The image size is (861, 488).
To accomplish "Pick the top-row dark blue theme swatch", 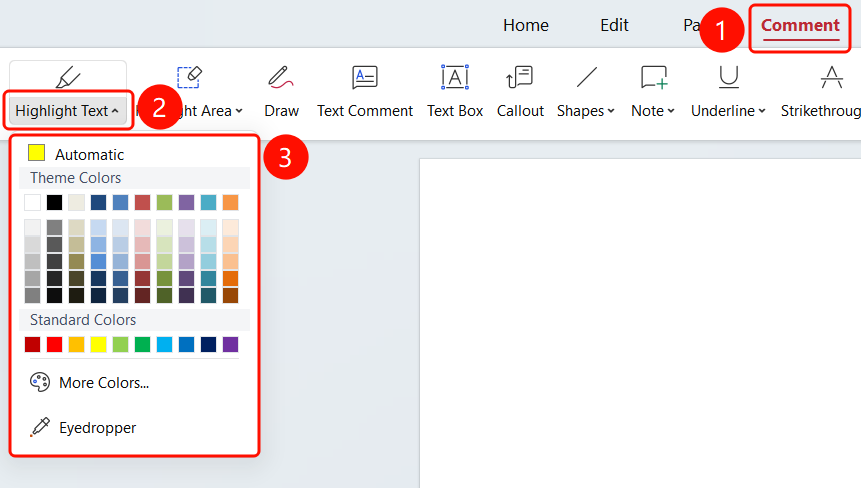I will coord(98,203).
